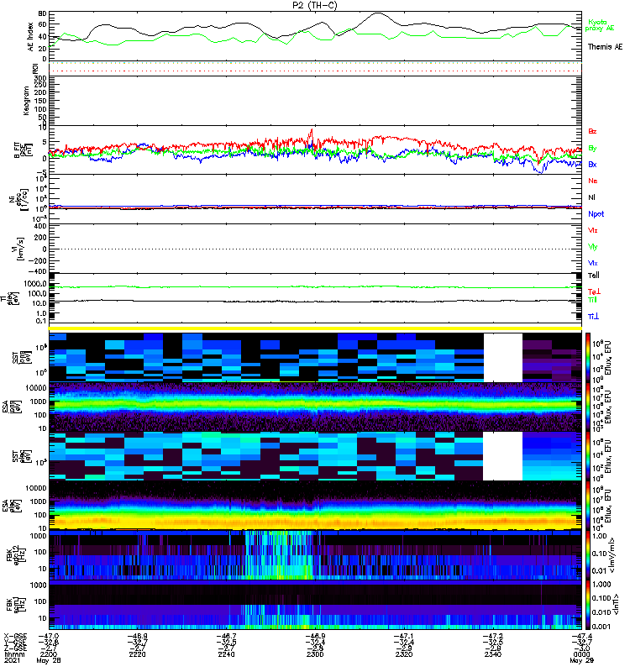Select the red Bz legend entry
The height and width of the screenshot is (672, 630).
(592, 131)
